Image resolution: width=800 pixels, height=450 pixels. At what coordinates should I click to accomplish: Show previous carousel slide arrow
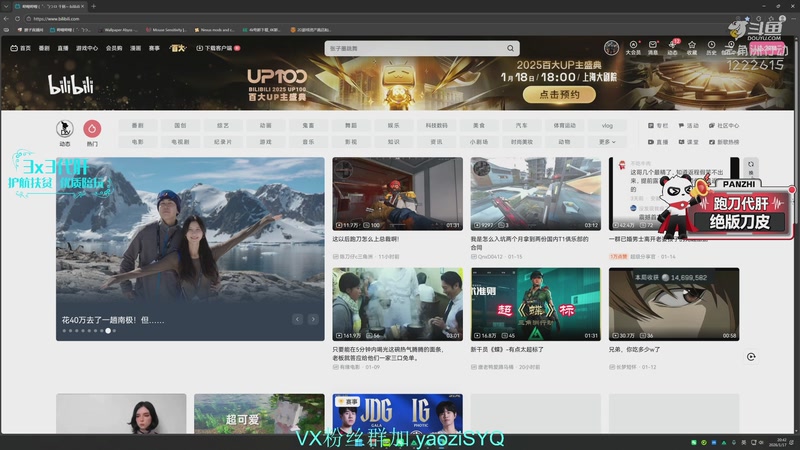click(x=297, y=319)
